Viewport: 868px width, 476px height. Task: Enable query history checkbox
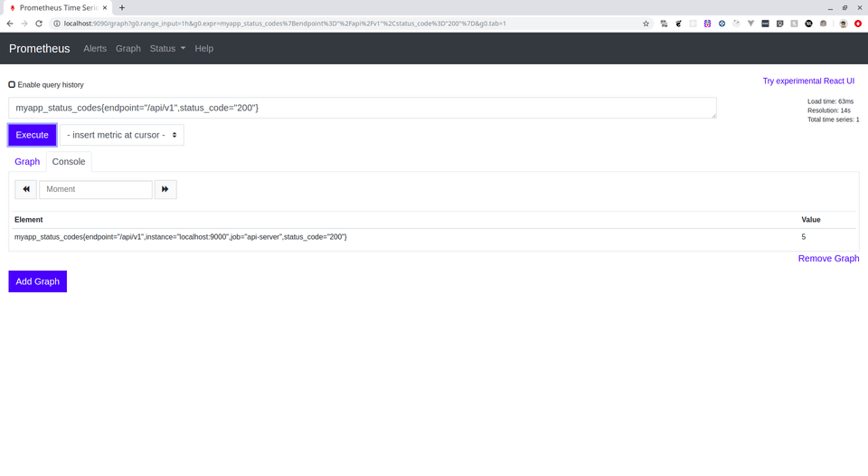[12, 84]
